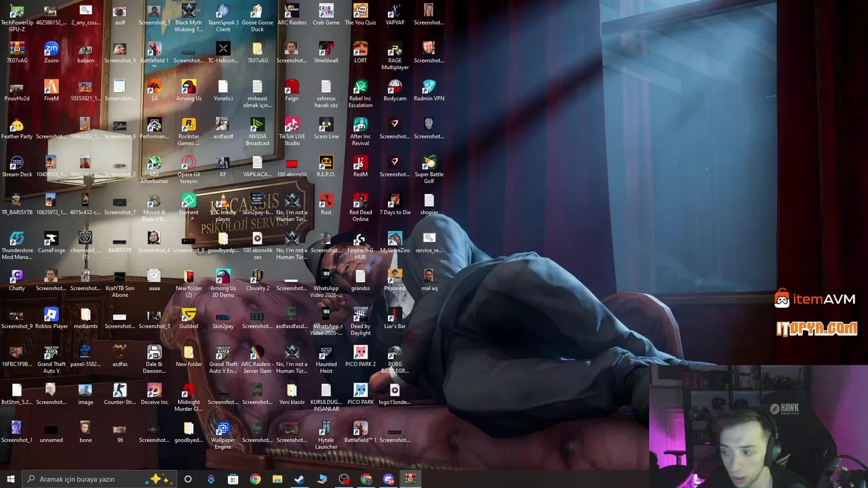Select the FiveM desktop icon
This screenshot has height=488, width=868.
(52, 90)
